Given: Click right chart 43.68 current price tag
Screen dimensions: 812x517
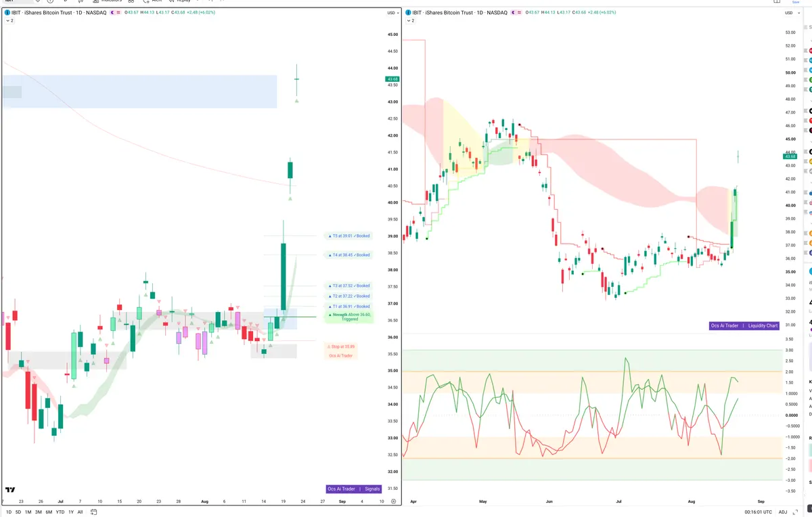Looking at the screenshot, I should point(790,156).
